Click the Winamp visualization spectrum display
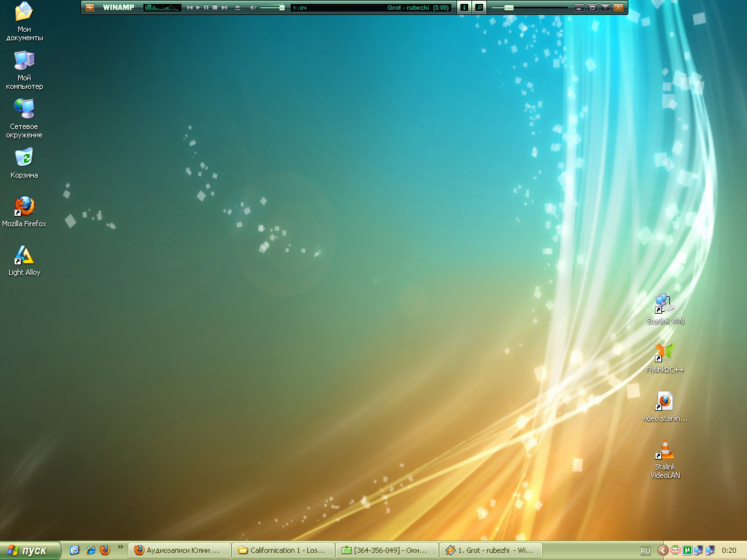 [x=162, y=8]
